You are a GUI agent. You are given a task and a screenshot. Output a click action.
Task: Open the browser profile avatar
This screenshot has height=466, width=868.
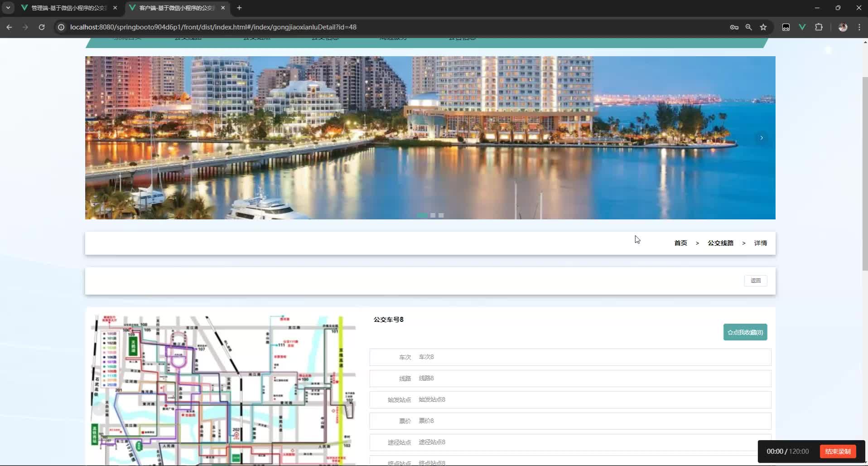843,27
